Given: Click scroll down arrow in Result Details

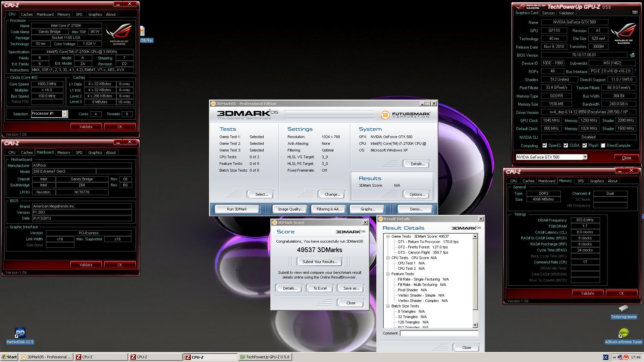Looking at the screenshot, I should click(475, 325).
